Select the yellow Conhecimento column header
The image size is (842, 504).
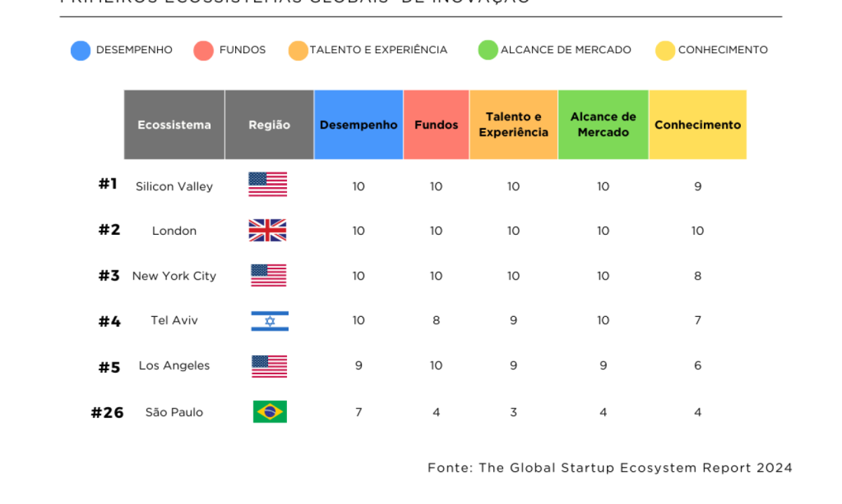coord(697,125)
